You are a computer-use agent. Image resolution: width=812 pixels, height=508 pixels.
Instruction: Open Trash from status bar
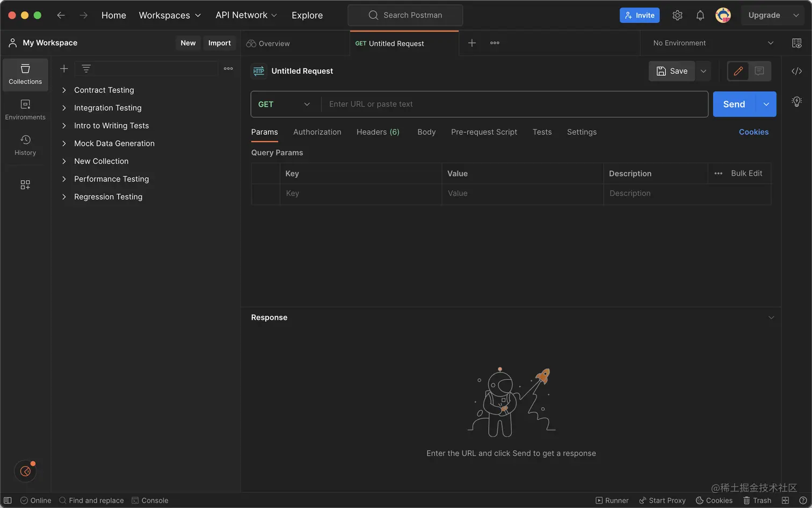click(757, 500)
